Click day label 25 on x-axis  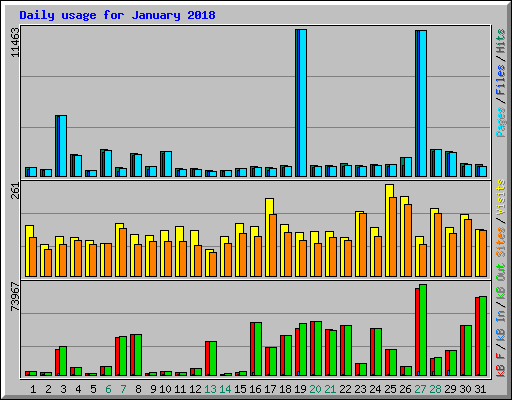pos(391,389)
